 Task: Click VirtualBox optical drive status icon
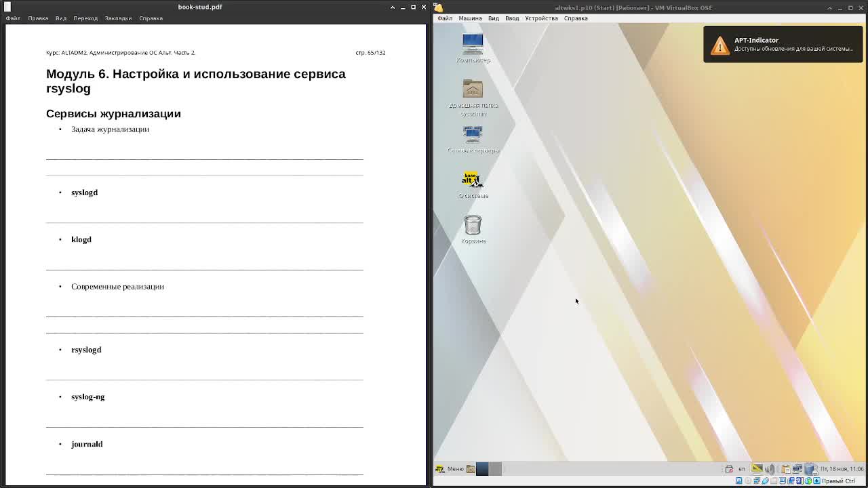pyautogui.click(x=748, y=481)
